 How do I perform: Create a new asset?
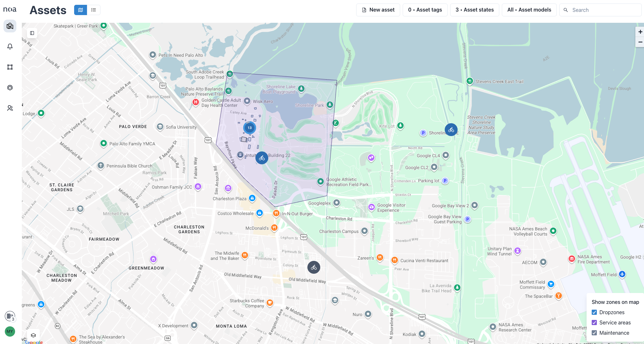click(378, 10)
